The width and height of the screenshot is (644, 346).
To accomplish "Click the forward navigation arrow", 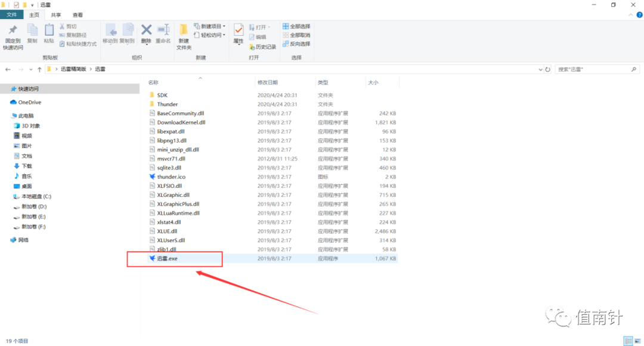I will 20,69.
